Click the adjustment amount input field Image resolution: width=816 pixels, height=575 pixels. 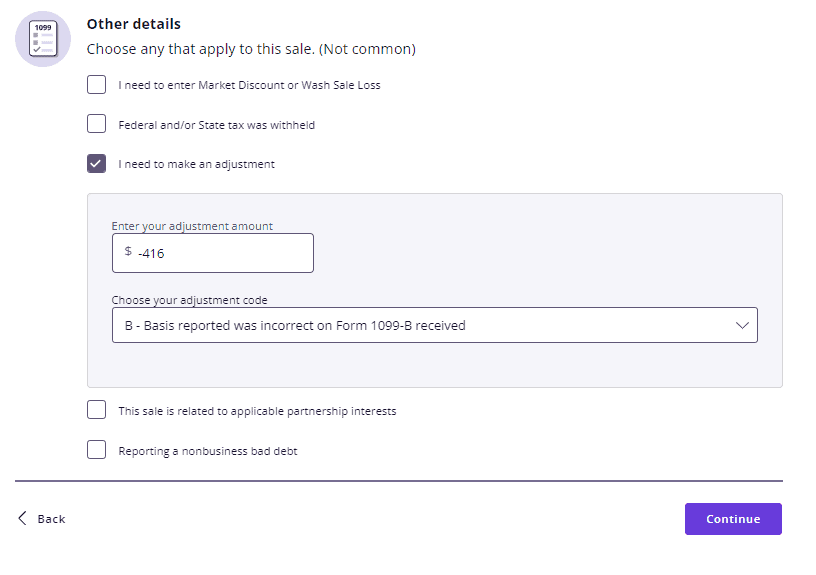[x=222, y=253]
